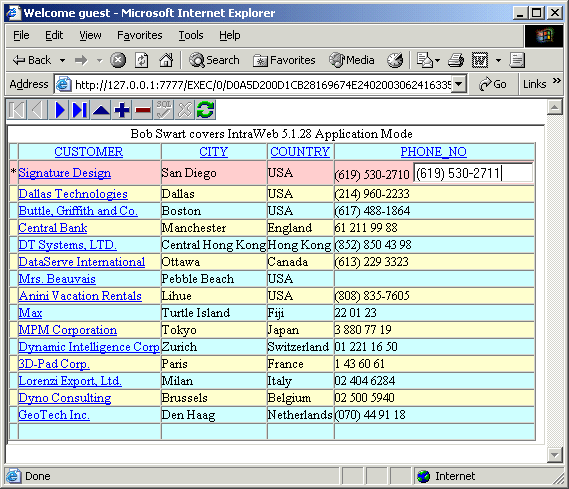Sort by CITY column header link
The height and width of the screenshot is (489, 569).
(x=213, y=152)
